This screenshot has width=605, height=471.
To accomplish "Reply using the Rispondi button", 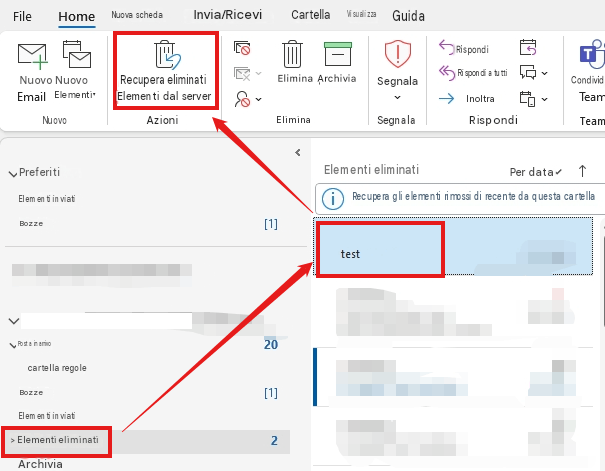I will 464,49.
